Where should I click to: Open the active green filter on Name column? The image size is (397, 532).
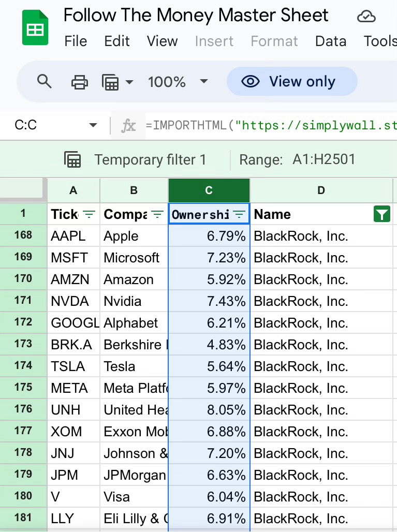381,214
